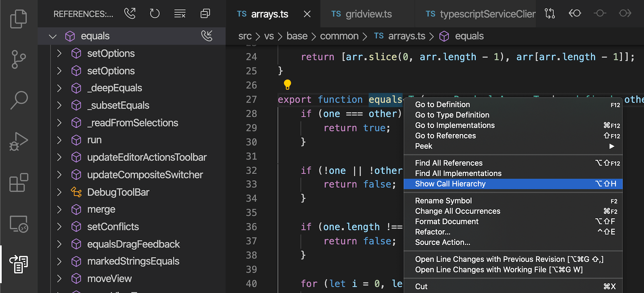The height and width of the screenshot is (293, 644).
Task: Collapse the equals root tree node
Action: click(x=53, y=36)
